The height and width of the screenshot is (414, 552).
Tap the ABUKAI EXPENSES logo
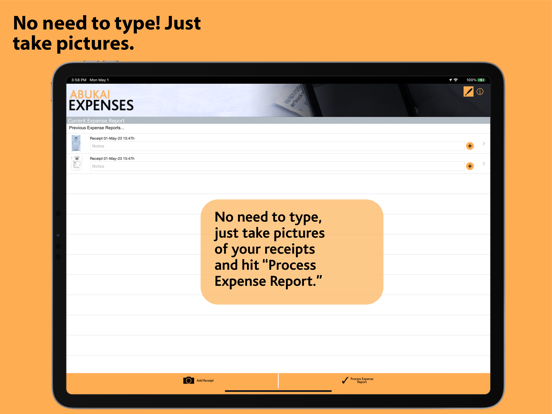pos(101,101)
